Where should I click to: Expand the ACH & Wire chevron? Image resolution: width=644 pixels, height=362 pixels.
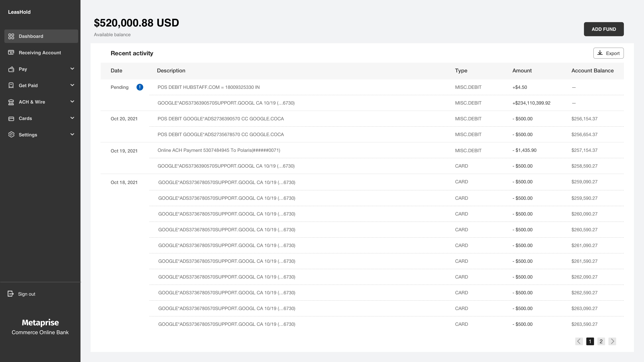(72, 102)
